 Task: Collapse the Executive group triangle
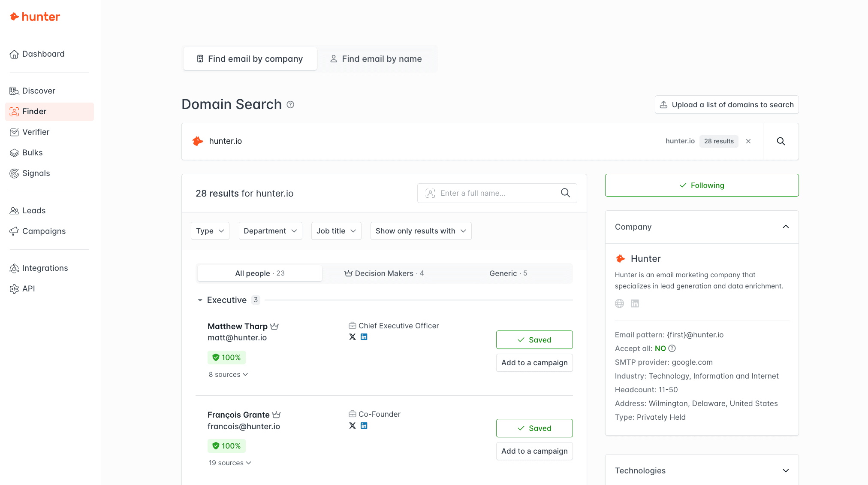point(200,300)
